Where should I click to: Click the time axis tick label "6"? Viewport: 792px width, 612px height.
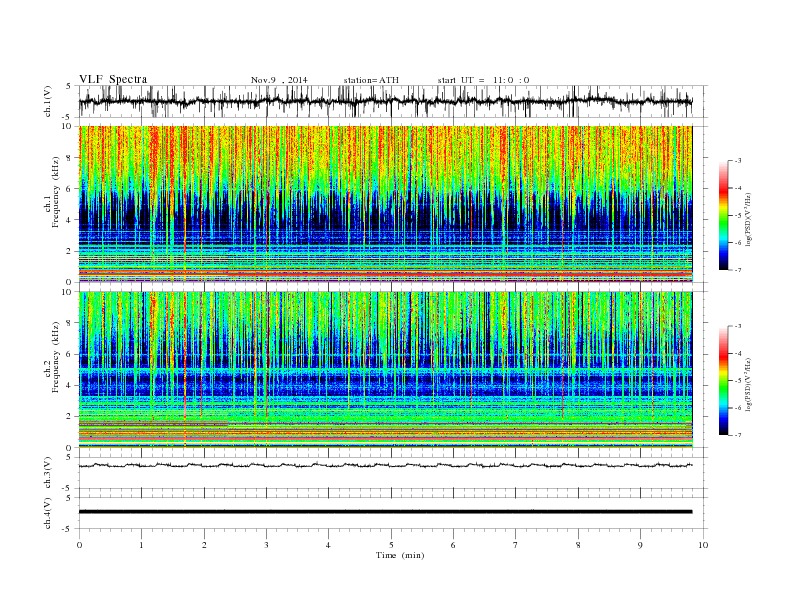[x=454, y=545]
